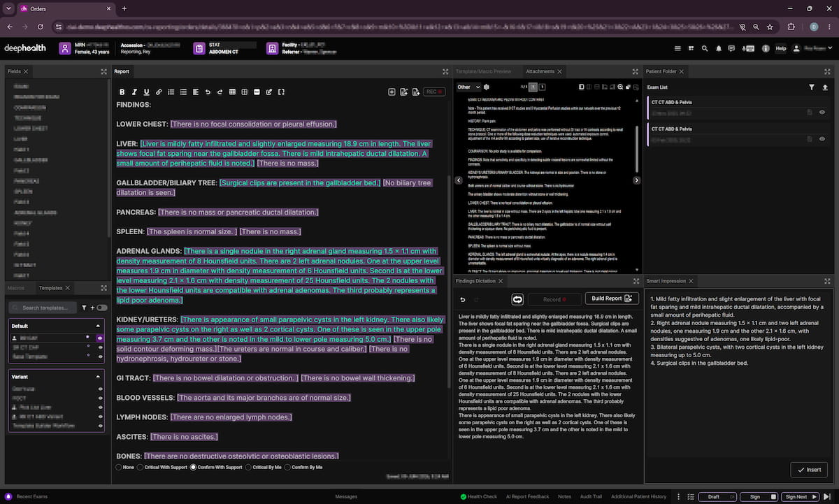Click the REC dictation button in Report toolbar
839x504 pixels.
435,92
